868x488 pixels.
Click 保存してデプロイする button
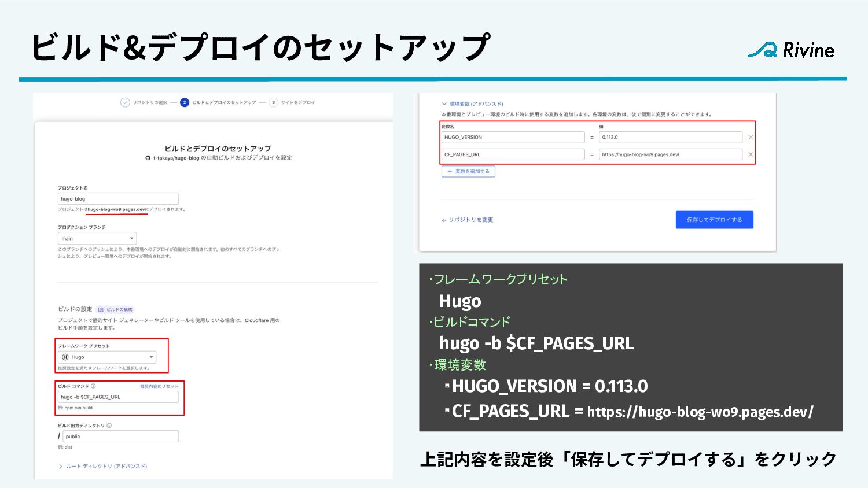[x=715, y=220]
